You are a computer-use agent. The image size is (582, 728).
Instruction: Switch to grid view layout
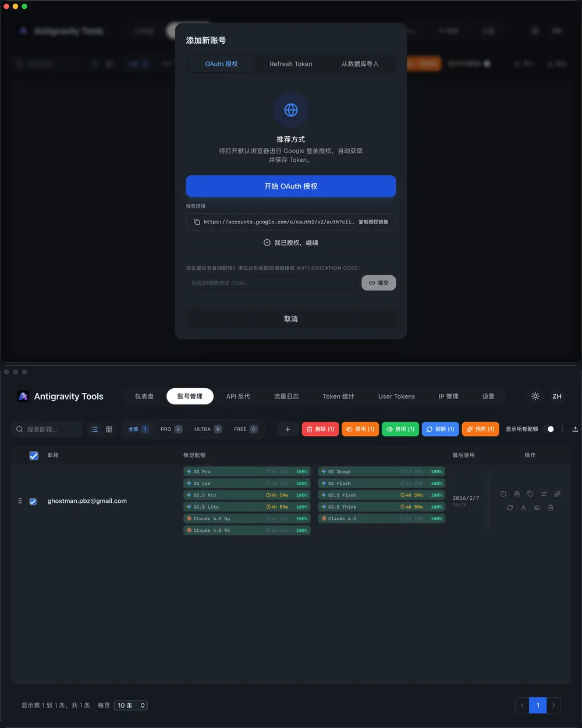(109, 429)
